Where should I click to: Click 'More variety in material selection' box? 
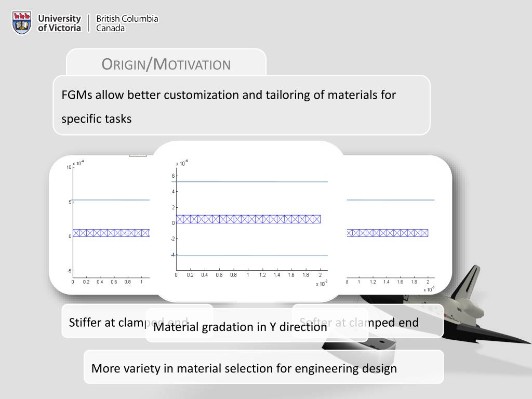[x=263, y=367]
